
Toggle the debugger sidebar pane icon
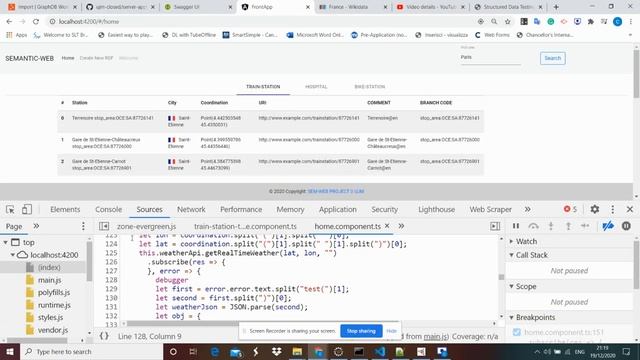click(x=495, y=226)
